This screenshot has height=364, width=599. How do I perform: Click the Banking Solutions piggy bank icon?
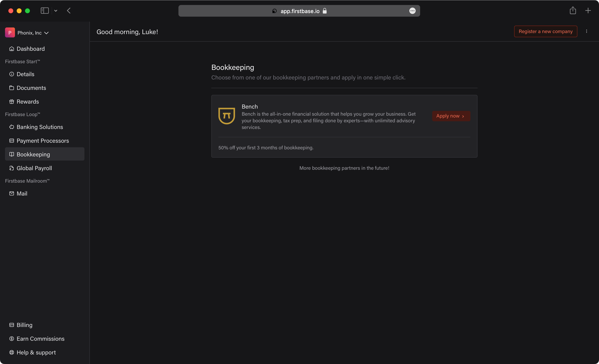coord(11,127)
